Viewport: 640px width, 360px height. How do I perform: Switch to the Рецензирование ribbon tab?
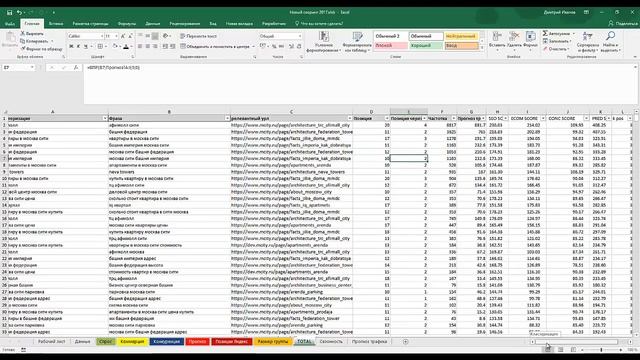pos(184,24)
